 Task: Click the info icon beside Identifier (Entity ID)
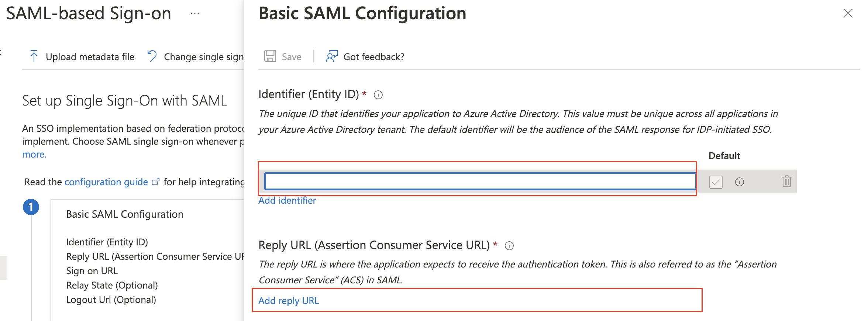tap(378, 95)
